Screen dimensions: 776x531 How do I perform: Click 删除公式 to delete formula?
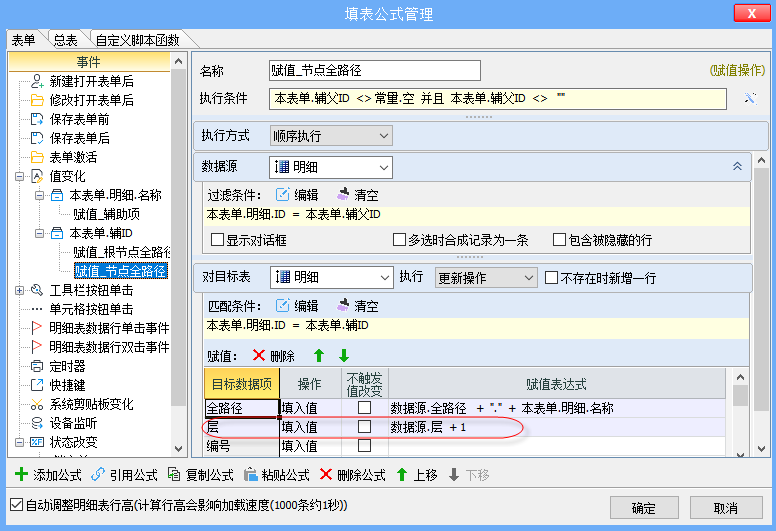coord(353,475)
